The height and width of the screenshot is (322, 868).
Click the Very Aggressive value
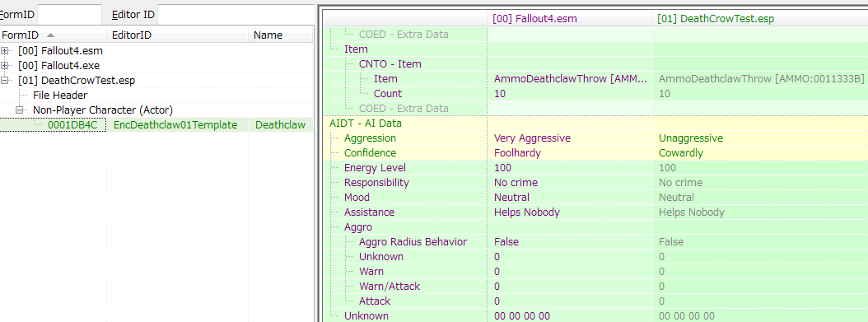(x=532, y=138)
